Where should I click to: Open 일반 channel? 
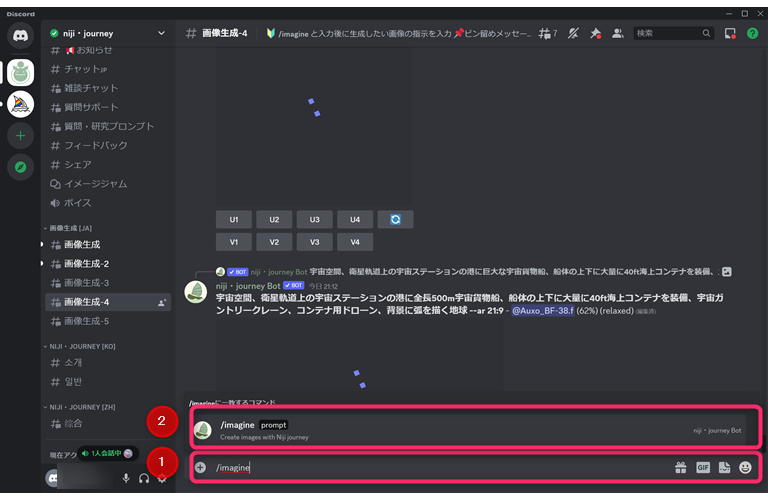(x=108, y=382)
